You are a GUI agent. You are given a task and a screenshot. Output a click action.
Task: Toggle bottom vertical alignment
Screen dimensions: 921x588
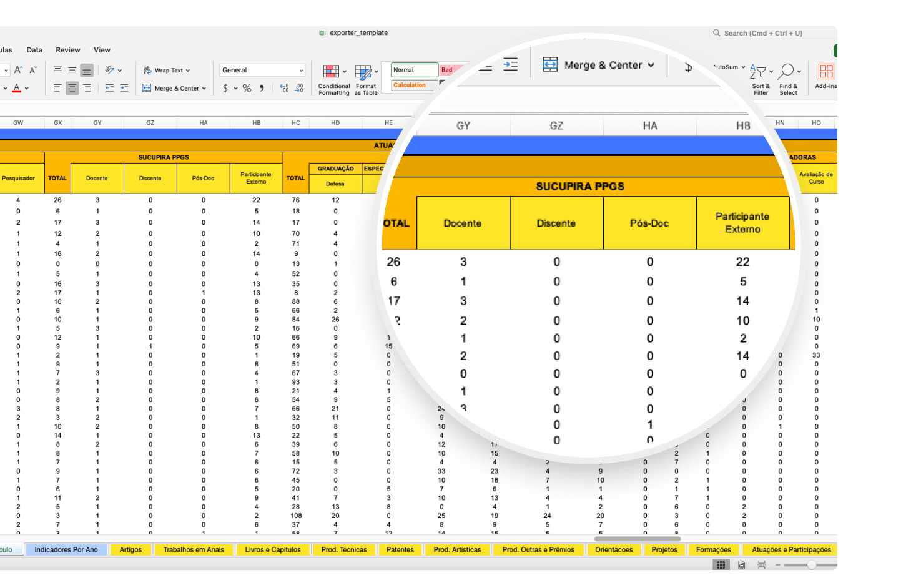pos(87,70)
